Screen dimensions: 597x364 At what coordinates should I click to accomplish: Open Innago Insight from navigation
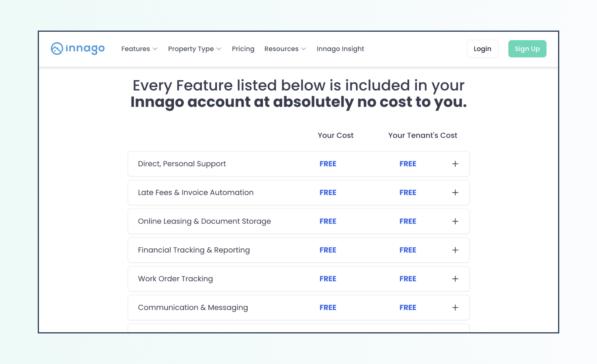tap(340, 49)
